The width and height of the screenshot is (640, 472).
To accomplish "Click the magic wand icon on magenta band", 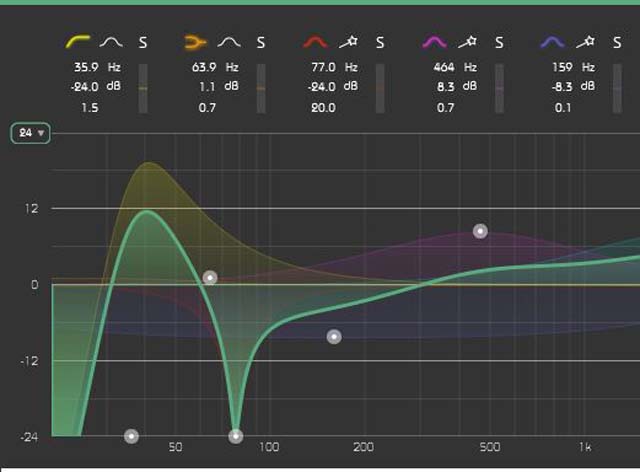I will click(468, 42).
